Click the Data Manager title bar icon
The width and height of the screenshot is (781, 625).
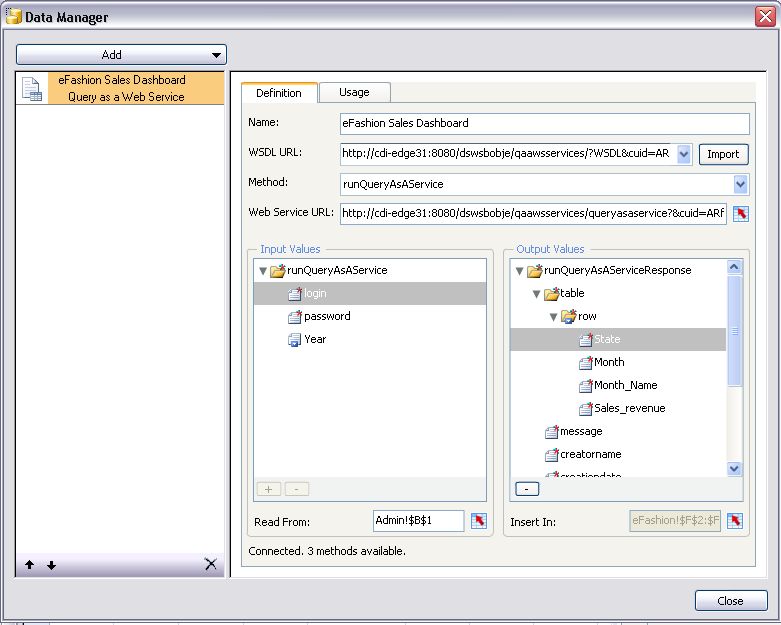tap(13, 16)
